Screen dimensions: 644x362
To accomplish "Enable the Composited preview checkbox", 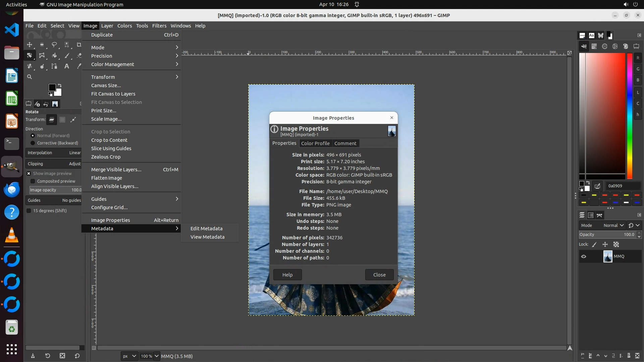I will coord(33,181).
